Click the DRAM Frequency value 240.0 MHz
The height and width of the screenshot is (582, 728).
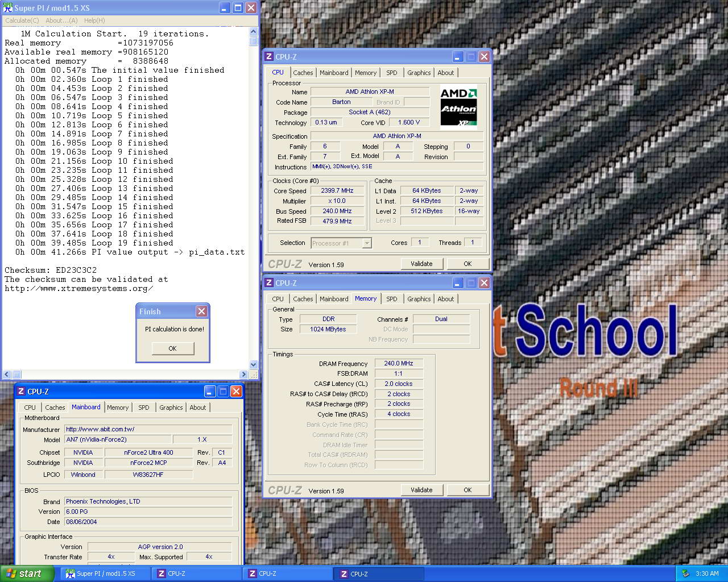[399, 364]
